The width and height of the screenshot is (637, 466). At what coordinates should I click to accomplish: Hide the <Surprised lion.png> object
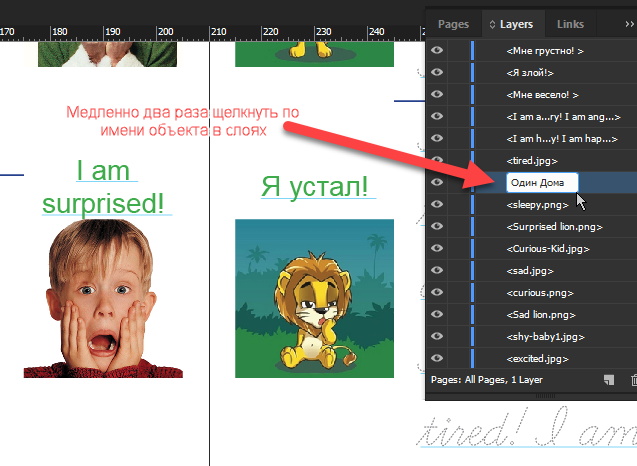[437, 226]
